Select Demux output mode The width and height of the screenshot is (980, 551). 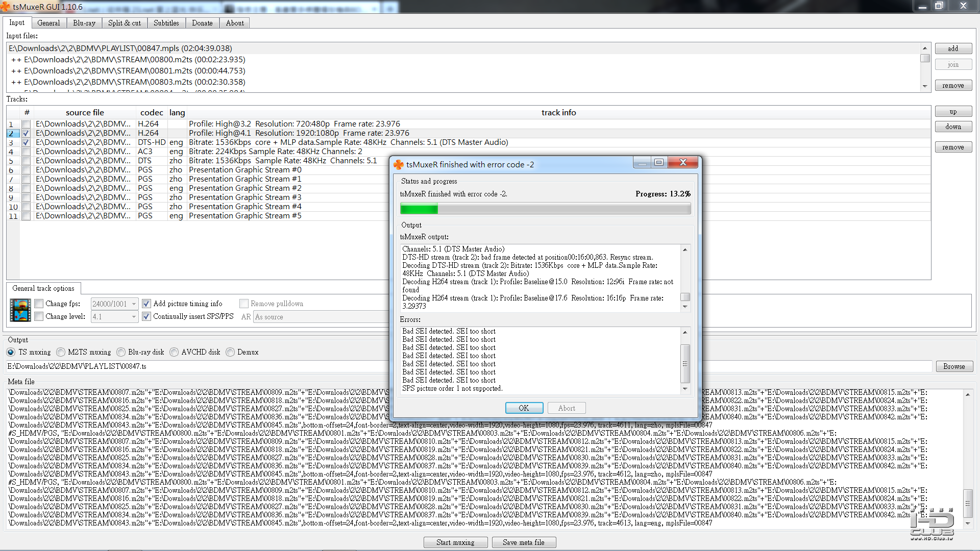point(230,352)
